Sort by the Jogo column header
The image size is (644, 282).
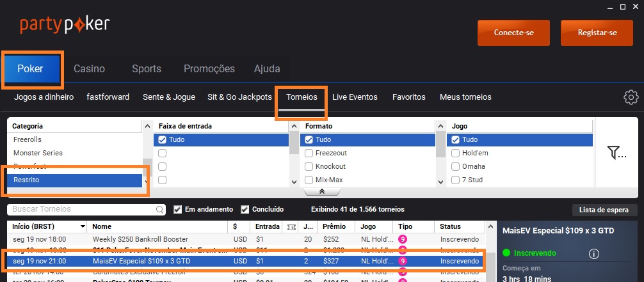(x=368, y=226)
